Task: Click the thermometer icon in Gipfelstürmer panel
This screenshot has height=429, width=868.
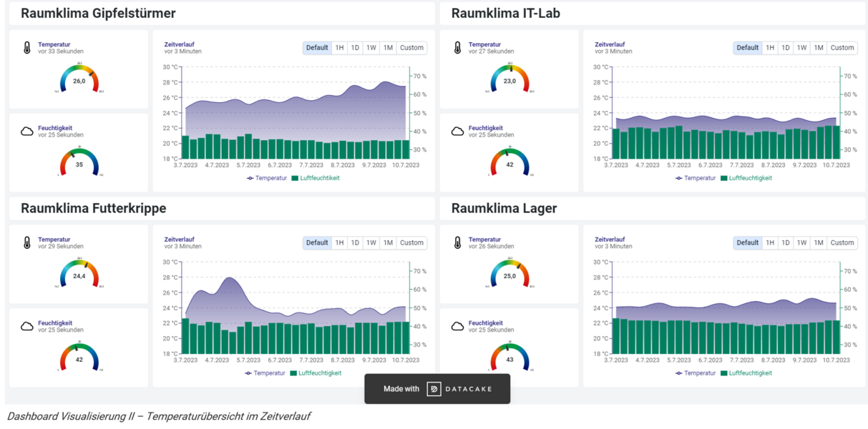Action: pos(26,48)
